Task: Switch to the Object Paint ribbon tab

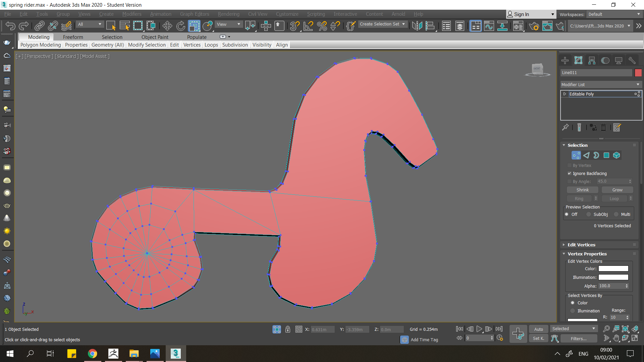Action: pos(155,37)
